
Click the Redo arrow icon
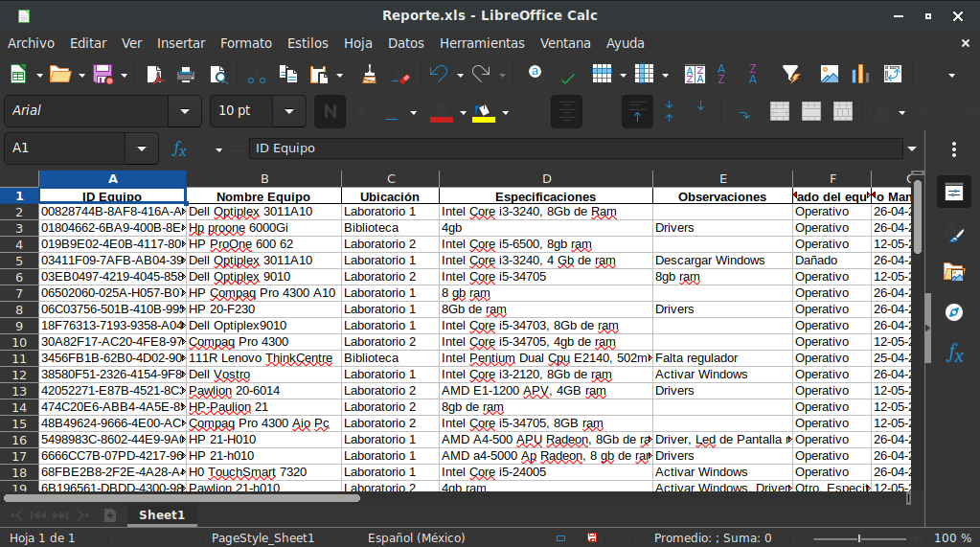(x=481, y=75)
